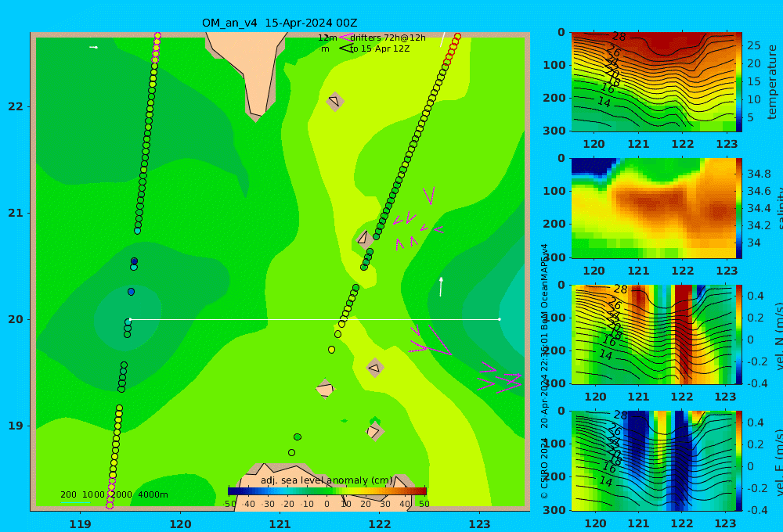This screenshot has width=783, height=532.
Task: Click depth label 300 on the salinity panel
Action: 555,257
